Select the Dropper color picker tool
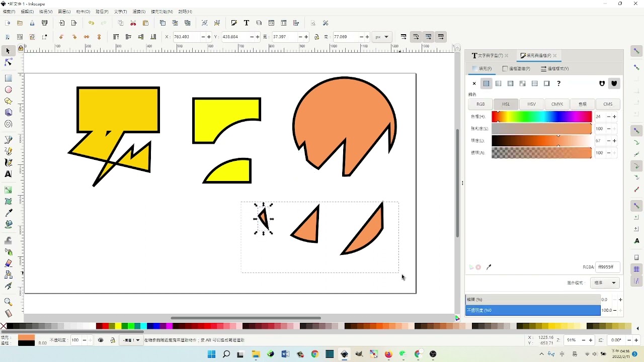The width and height of the screenshot is (644, 362). click(8, 213)
